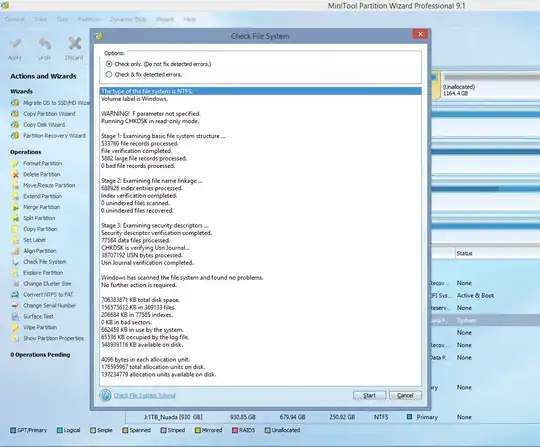
Task: Click the GPT/Primary legend color box
Action: (x=13, y=430)
